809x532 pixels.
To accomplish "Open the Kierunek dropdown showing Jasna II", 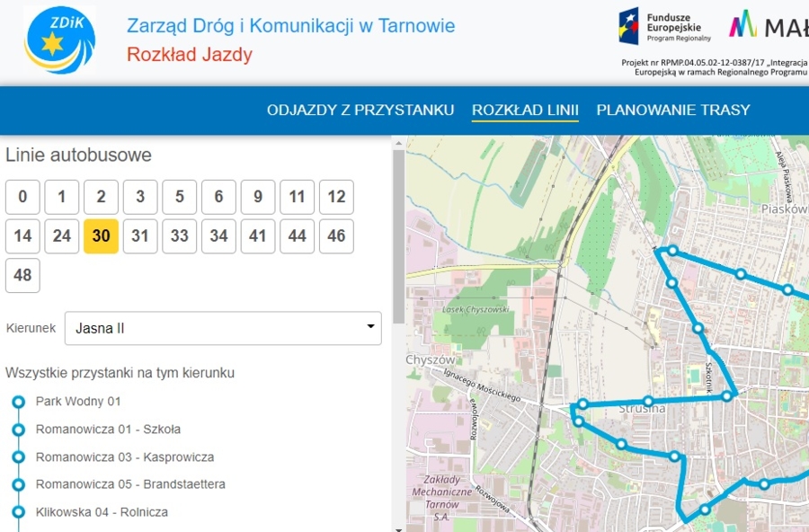I will tap(223, 328).
